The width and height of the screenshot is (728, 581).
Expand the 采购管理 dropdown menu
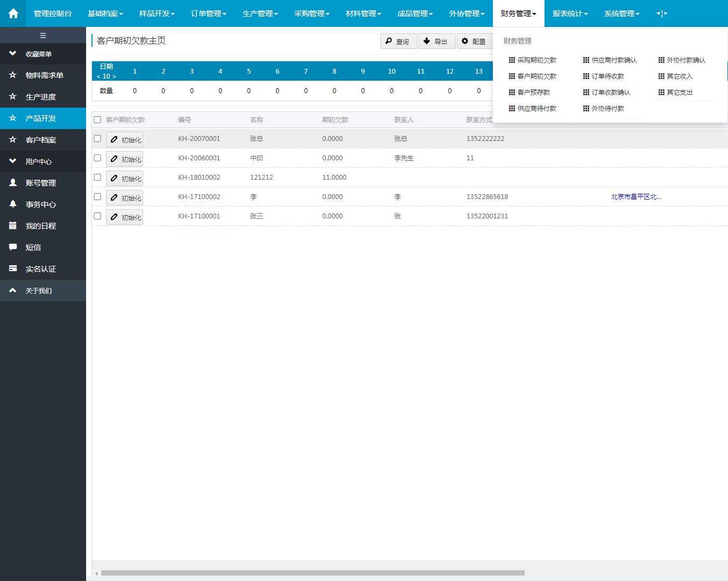[312, 13]
